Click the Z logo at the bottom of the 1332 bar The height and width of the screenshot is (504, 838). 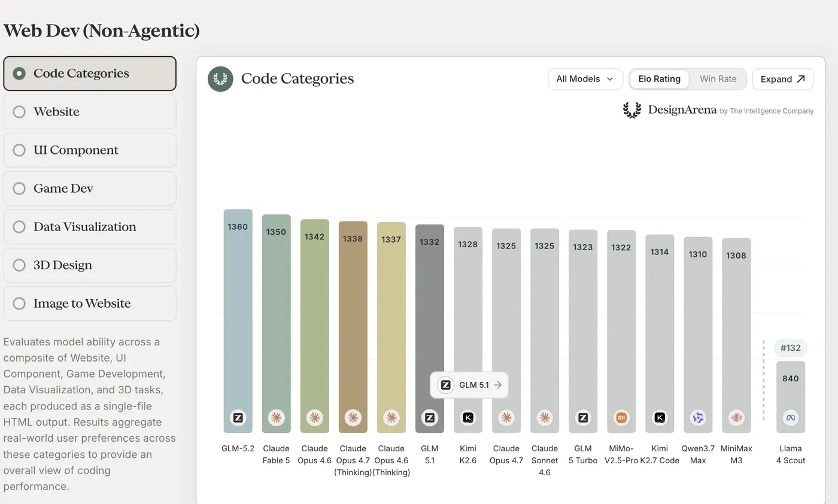click(x=430, y=418)
